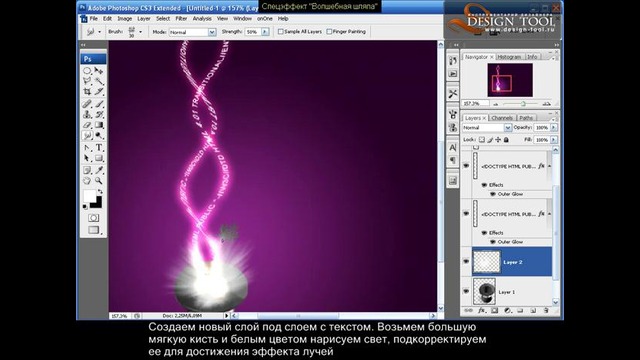
Task: Toggle Quick Mask mode
Action: (93, 218)
